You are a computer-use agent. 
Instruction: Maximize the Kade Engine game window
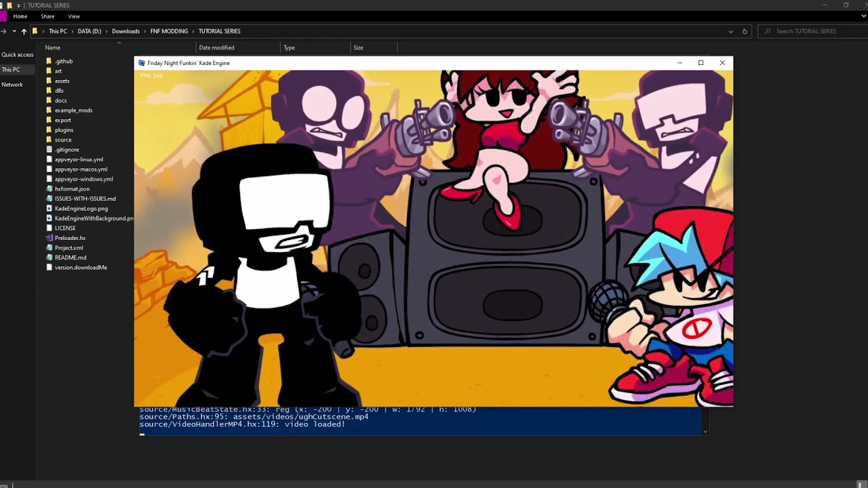coord(701,63)
